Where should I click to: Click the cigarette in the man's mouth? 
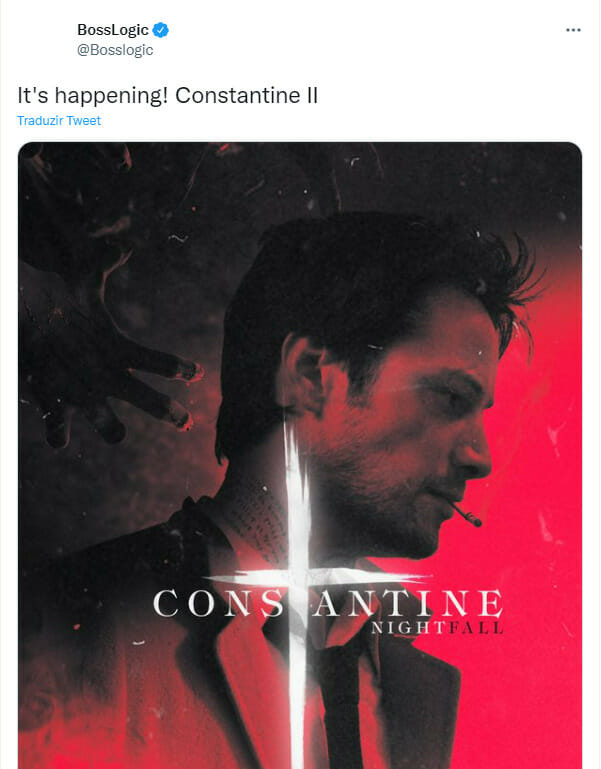(463, 514)
